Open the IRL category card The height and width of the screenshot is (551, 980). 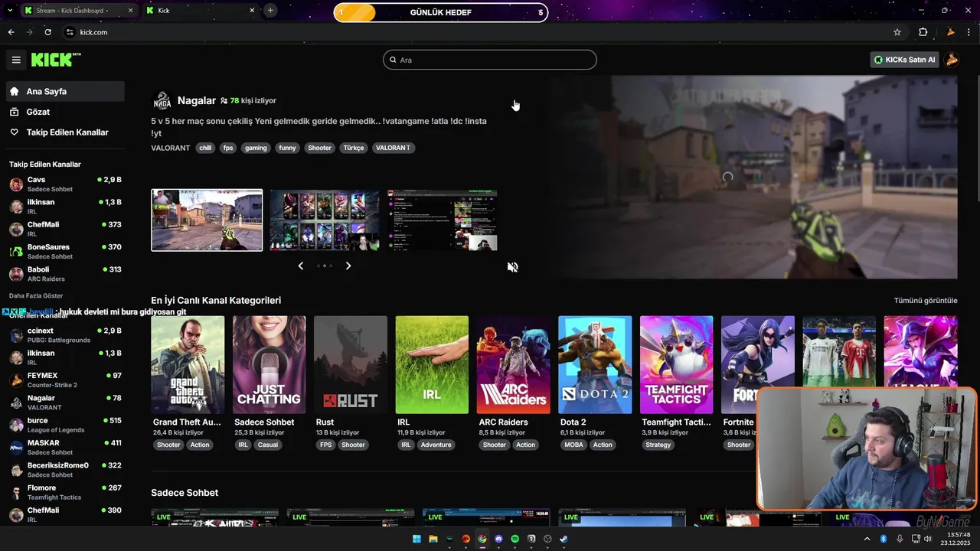point(432,365)
